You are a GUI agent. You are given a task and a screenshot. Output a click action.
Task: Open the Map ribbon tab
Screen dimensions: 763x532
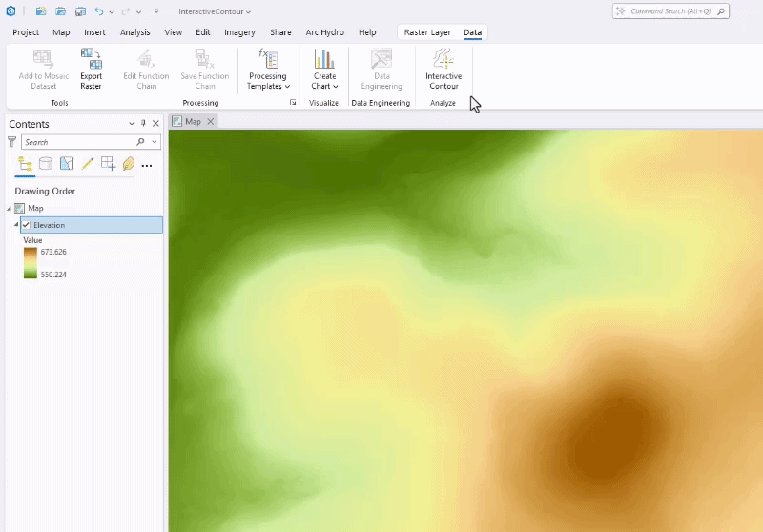click(61, 32)
